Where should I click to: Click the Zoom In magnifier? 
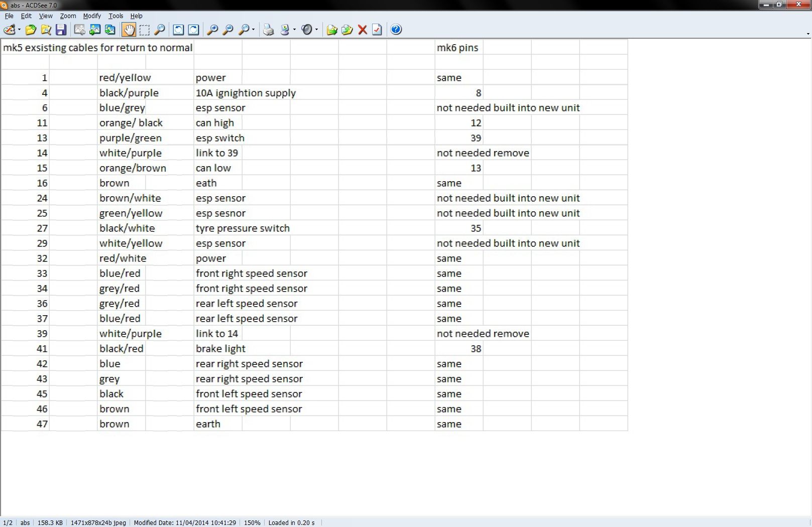(x=212, y=30)
